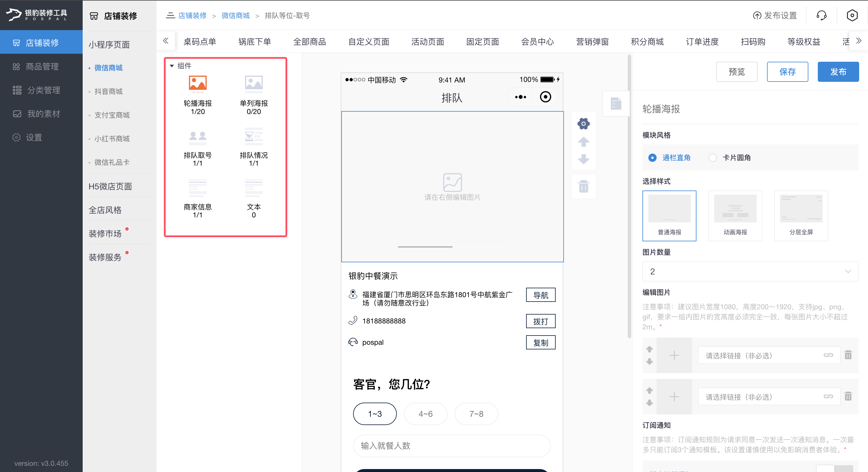The image size is (868, 472).
Task: Select the 排队情况 queue status component
Action: pos(254,147)
